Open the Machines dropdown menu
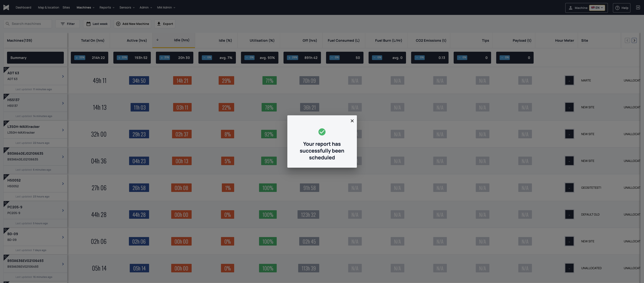The width and height of the screenshot is (644, 283). point(85,7)
